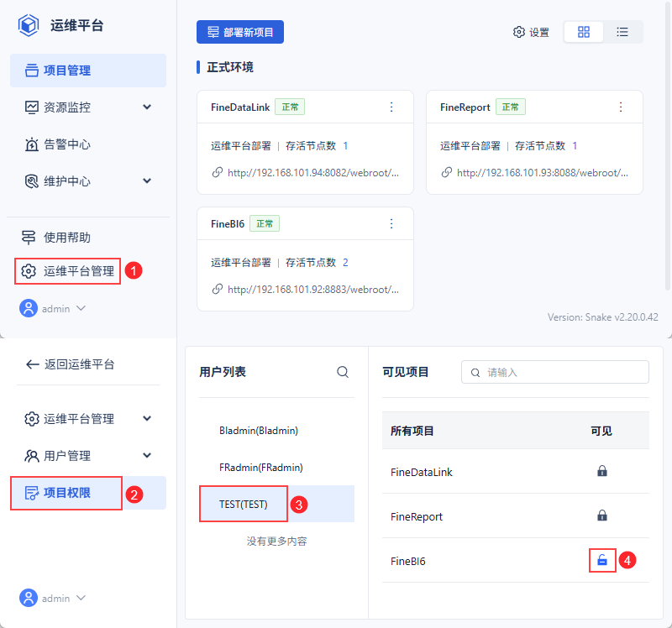Open the upper admin user dropdown

[x=53, y=308]
